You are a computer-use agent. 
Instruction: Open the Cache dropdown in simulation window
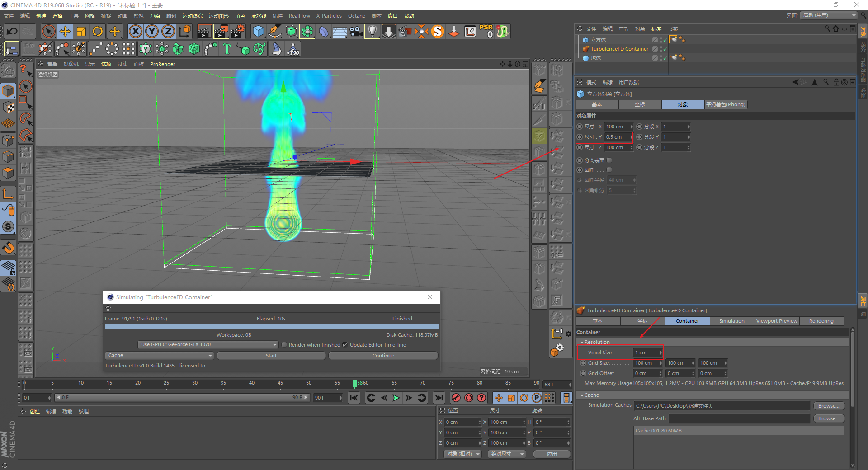[159, 356]
